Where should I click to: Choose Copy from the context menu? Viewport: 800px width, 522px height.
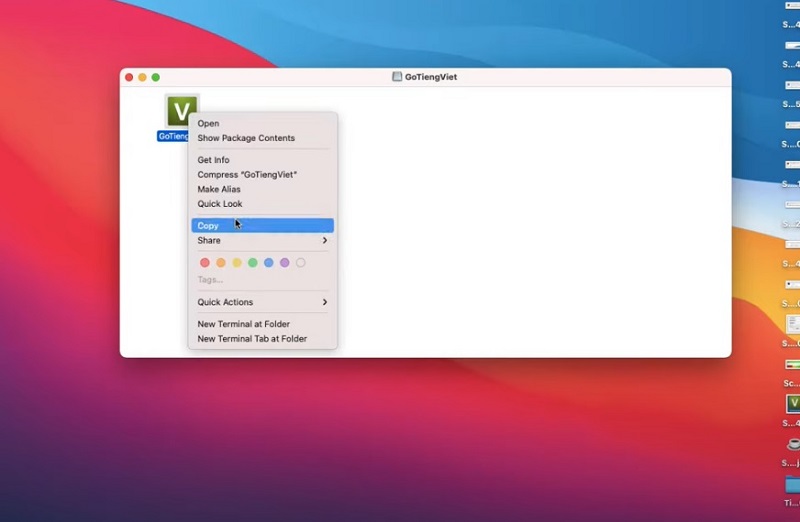tap(208, 226)
